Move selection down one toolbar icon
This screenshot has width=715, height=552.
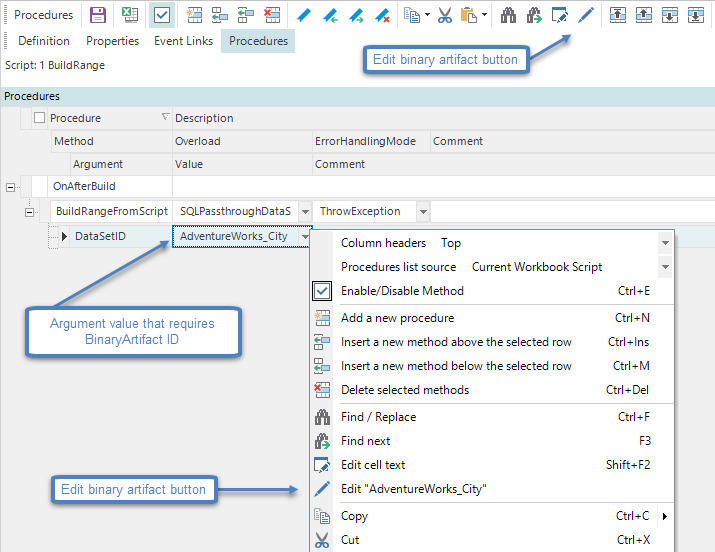670,15
